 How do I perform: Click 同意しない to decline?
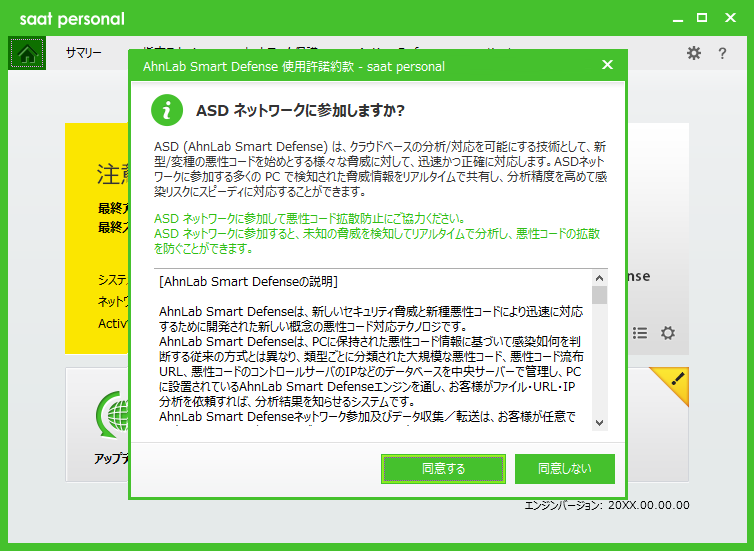[x=565, y=469]
